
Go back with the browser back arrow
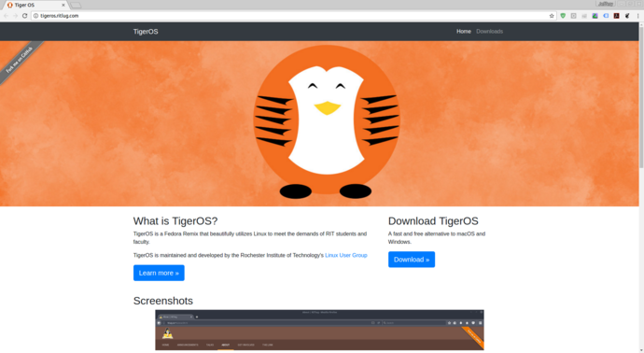coord(6,16)
